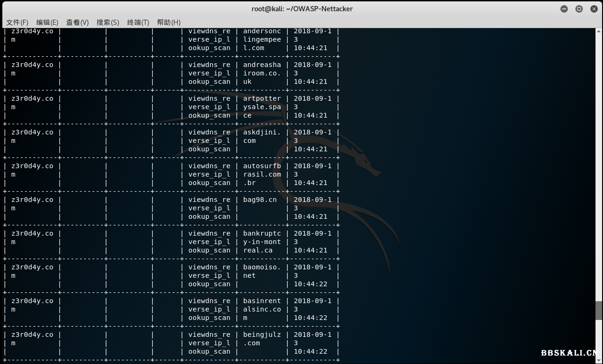Open the 查看(V) menu
603x364 pixels.
(x=77, y=22)
